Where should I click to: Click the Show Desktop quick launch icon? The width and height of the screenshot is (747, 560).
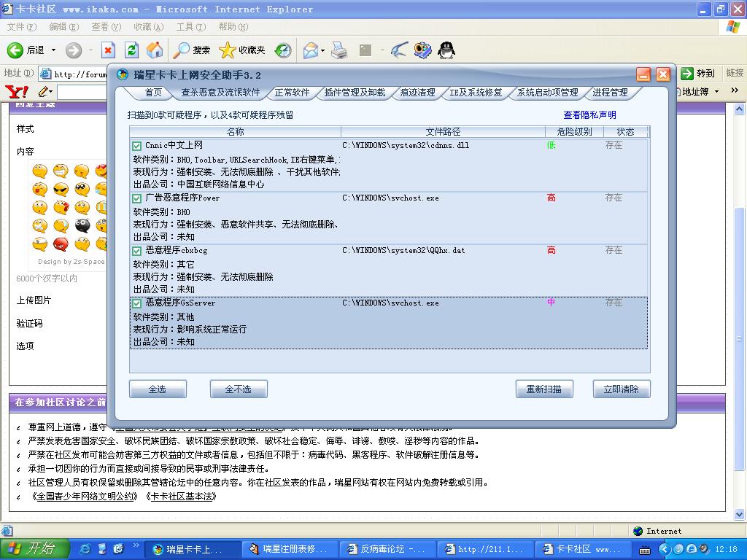pos(102,549)
